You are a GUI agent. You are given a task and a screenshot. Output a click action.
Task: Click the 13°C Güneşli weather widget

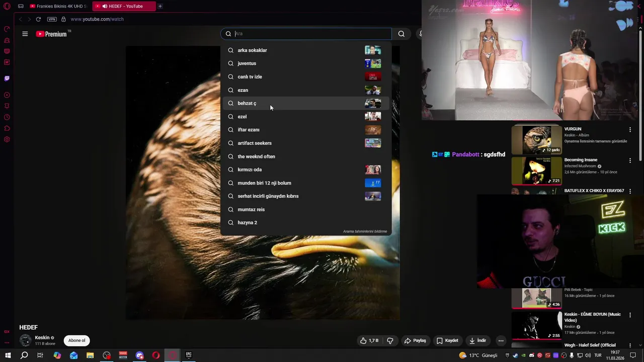(x=478, y=355)
